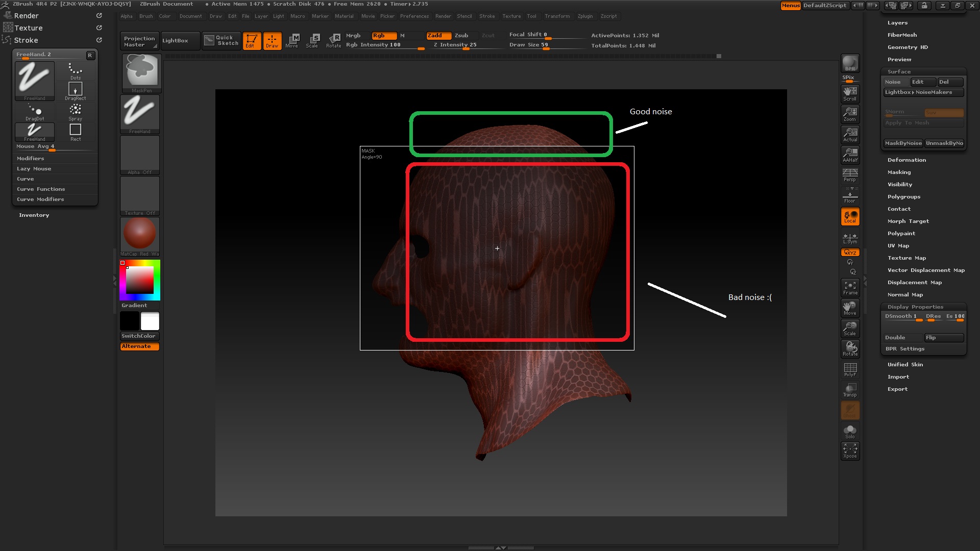Enable Zsub sculpt mode
The image size is (980, 551).
[x=465, y=35]
